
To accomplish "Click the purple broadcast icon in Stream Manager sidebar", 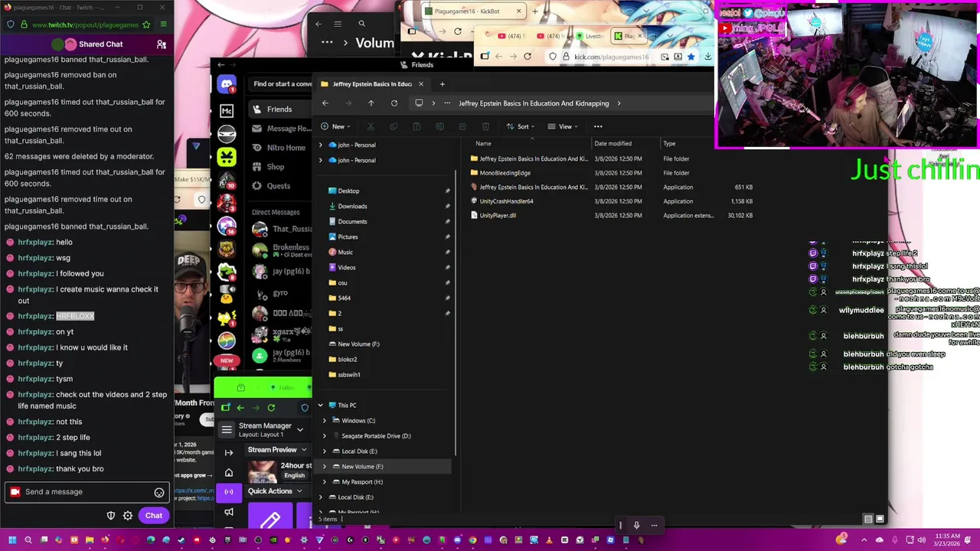I will pyautogui.click(x=228, y=492).
